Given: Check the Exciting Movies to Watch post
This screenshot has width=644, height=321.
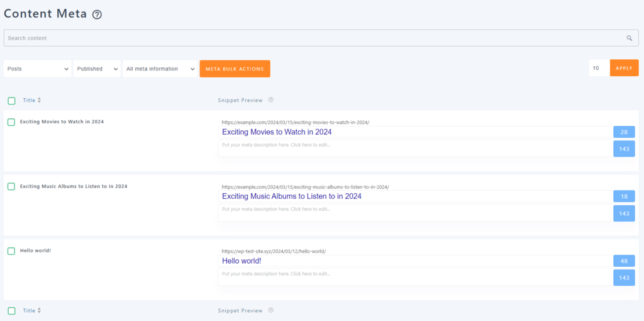Looking at the screenshot, I should pyautogui.click(x=11, y=122).
